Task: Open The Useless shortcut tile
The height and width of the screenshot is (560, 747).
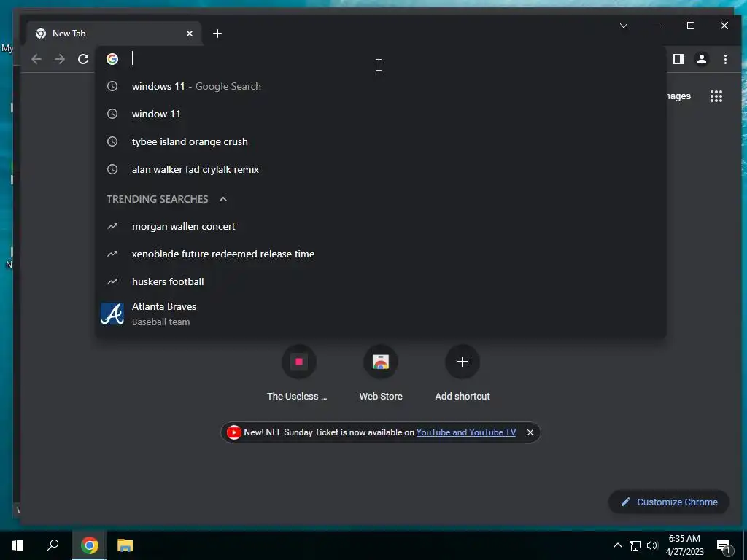Action: (298, 374)
